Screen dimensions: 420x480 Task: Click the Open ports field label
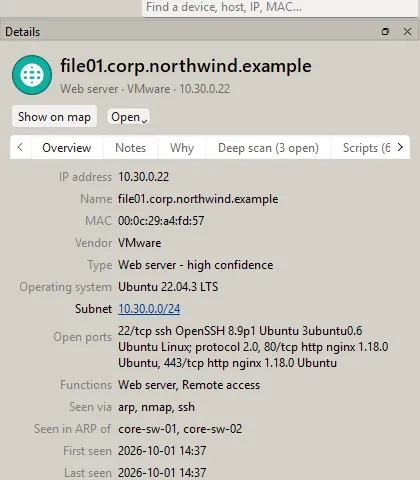[x=82, y=337]
